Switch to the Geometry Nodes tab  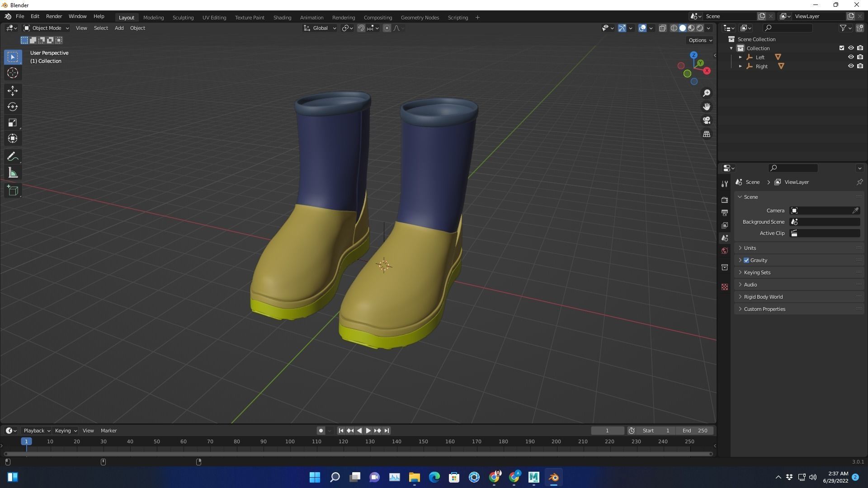tap(420, 17)
